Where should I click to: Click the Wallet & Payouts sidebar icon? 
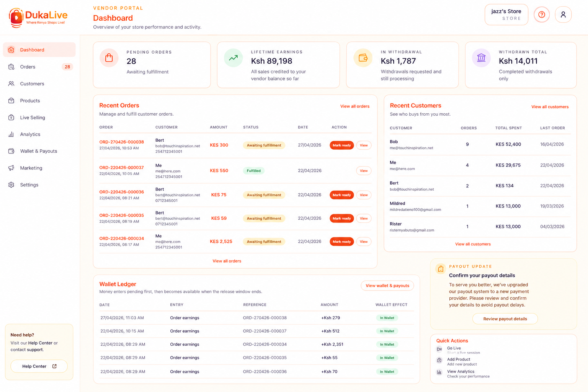click(x=11, y=151)
